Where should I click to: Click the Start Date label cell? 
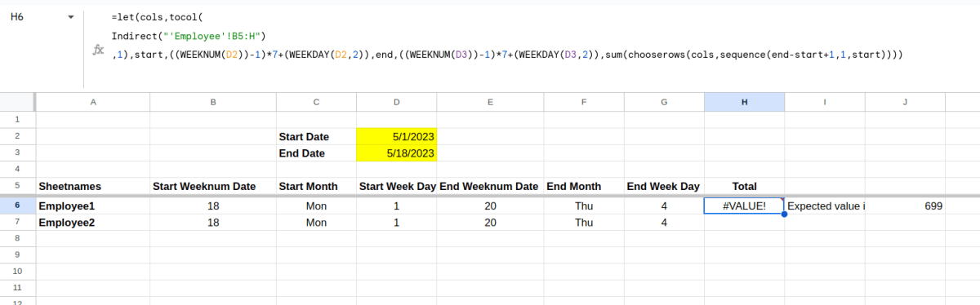point(316,136)
